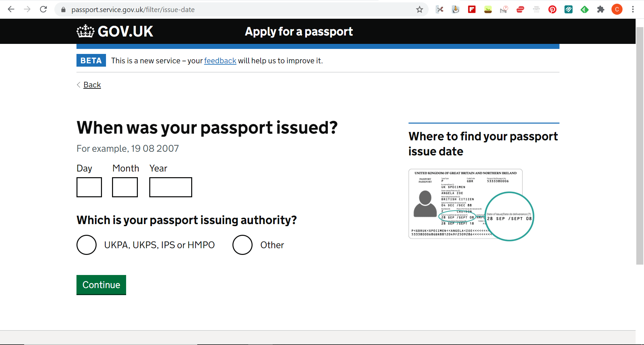Open the orange profile avatar menu

(617, 9)
